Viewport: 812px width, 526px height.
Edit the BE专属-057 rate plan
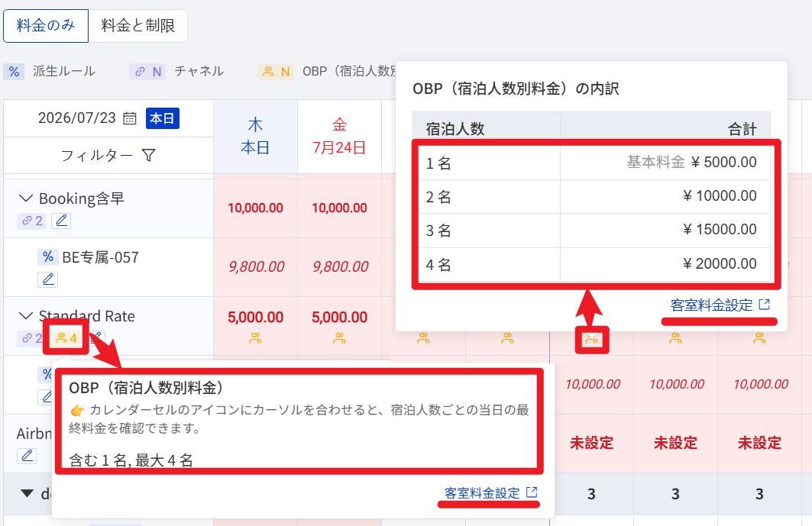click(x=47, y=279)
